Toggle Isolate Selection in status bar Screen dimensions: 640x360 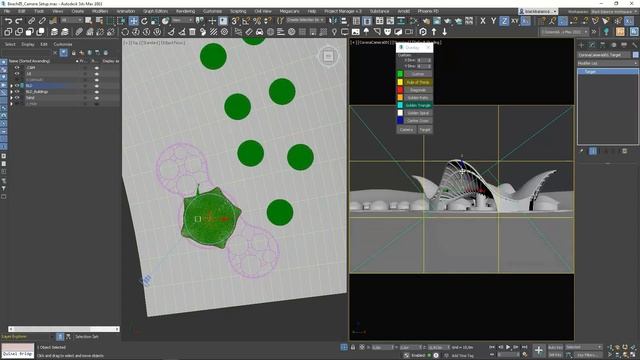[x=344, y=347]
